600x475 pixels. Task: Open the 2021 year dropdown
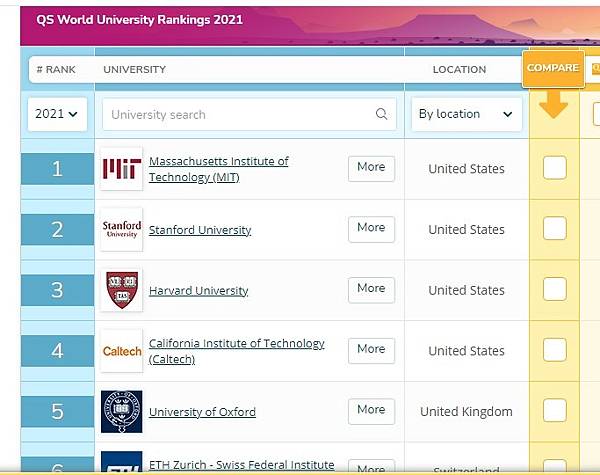pyautogui.click(x=57, y=114)
